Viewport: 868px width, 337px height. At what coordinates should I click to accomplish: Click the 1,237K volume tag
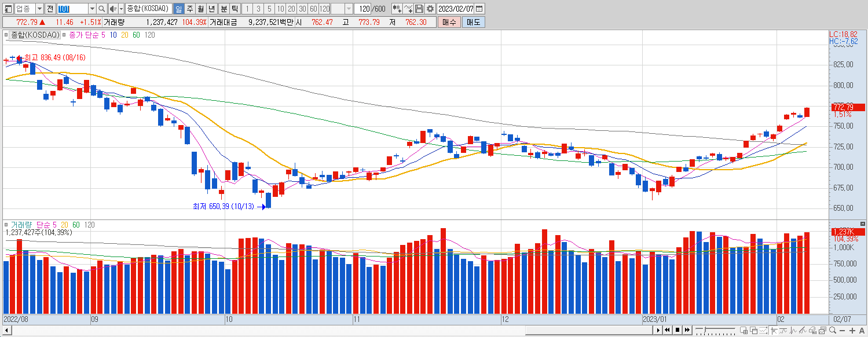(848, 232)
